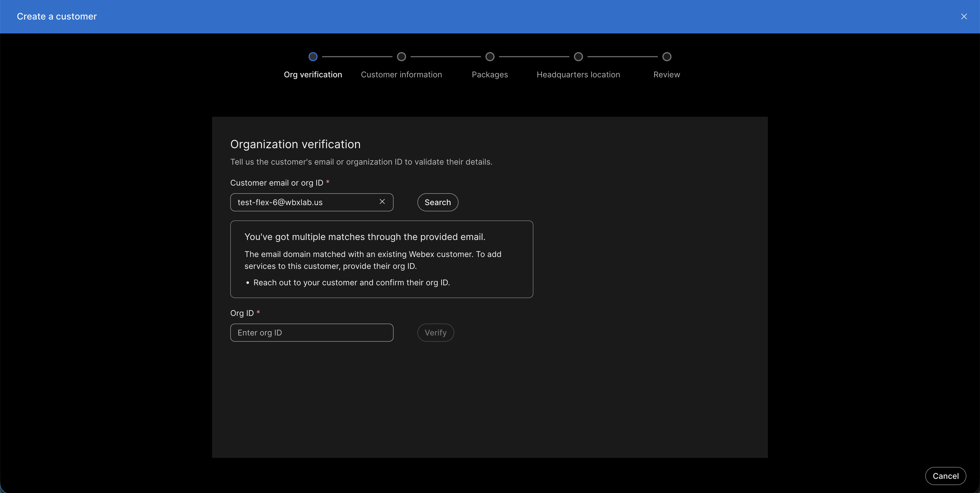Click the Review step circle
Image resolution: width=980 pixels, height=493 pixels.
click(667, 57)
